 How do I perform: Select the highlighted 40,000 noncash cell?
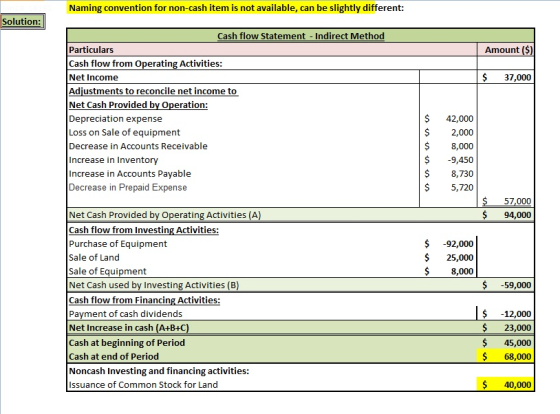[506, 384]
